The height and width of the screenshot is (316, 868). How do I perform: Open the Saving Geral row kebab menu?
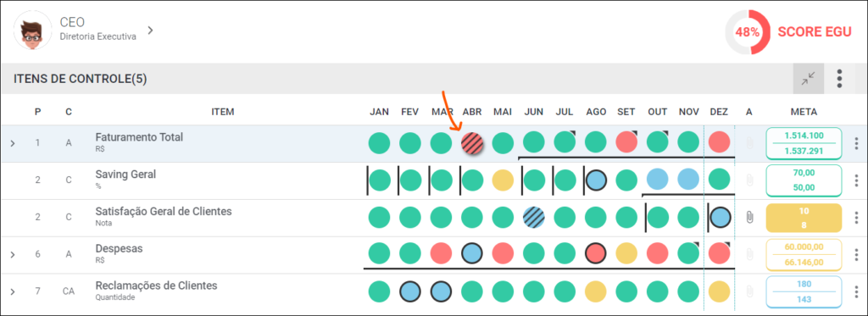point(856,180)
